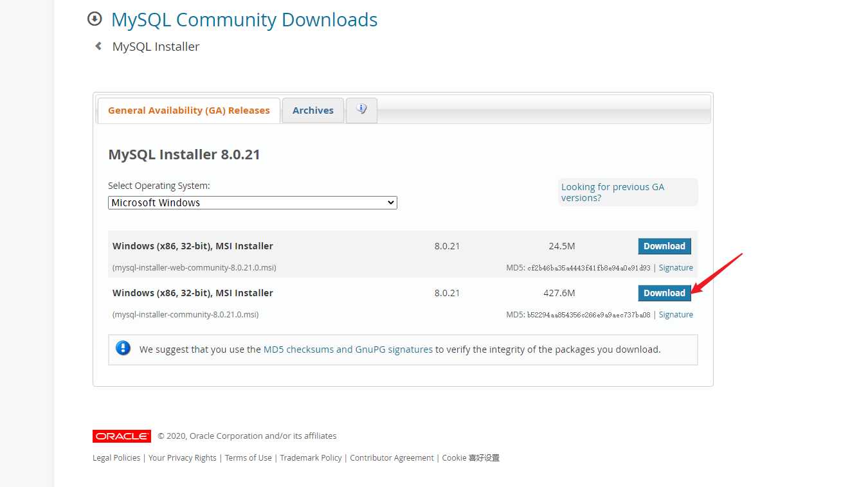Open the Select Operating System dropdown
This screenshot has height=487, width=868.
pos(253,202)
